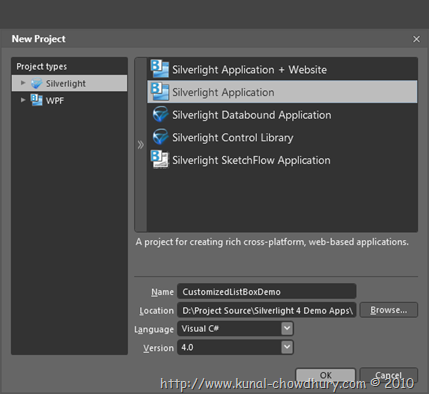
Task: Open the Version dropdown arrow
Action: pyautogui.click(x=287, y=347)
